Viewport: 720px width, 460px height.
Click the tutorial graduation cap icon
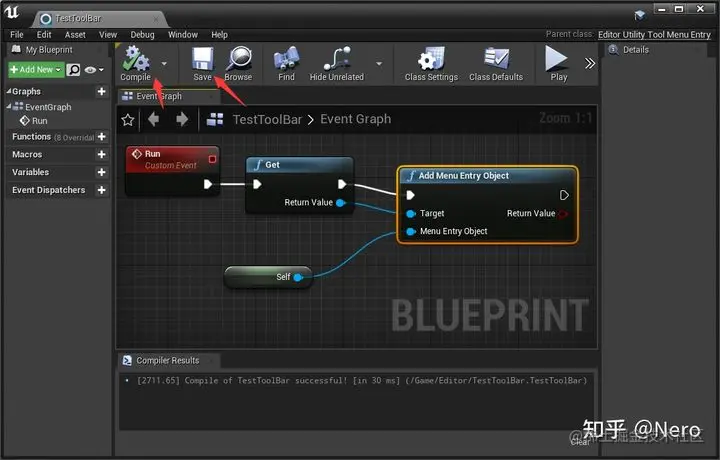coord(640,16)
